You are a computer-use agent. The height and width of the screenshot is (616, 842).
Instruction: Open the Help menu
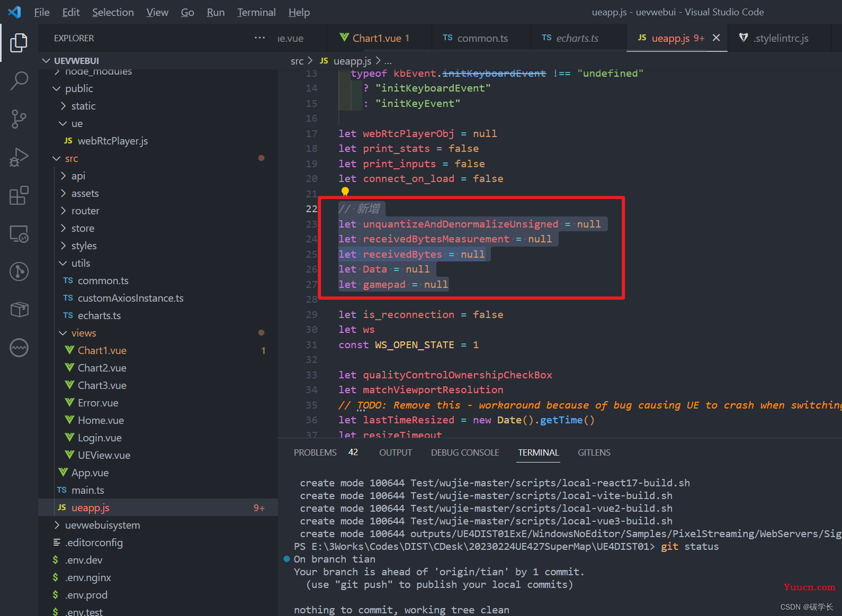click(299, 12)
